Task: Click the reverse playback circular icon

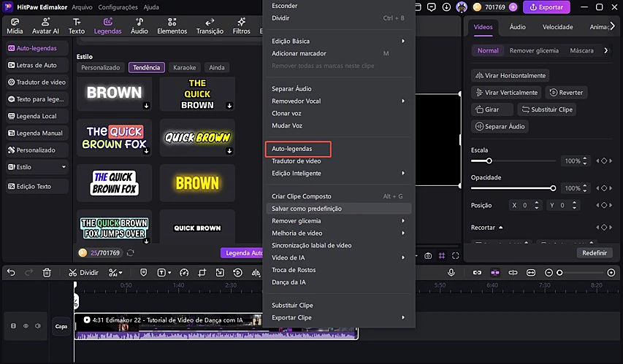Action: pos(237,272)
